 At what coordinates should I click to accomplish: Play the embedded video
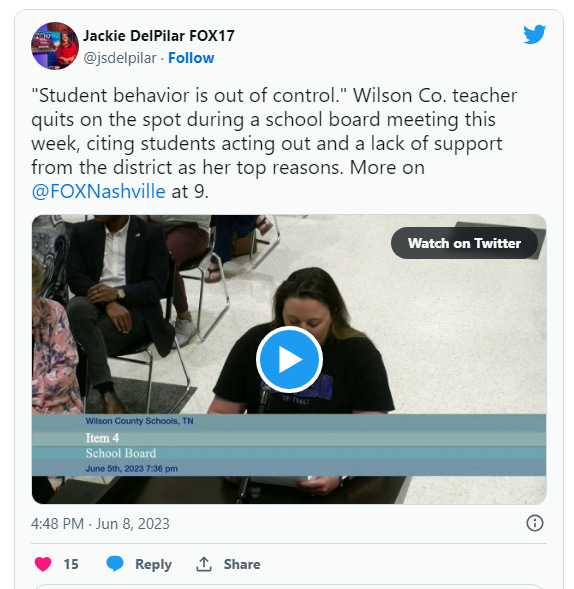click(289, 359)
